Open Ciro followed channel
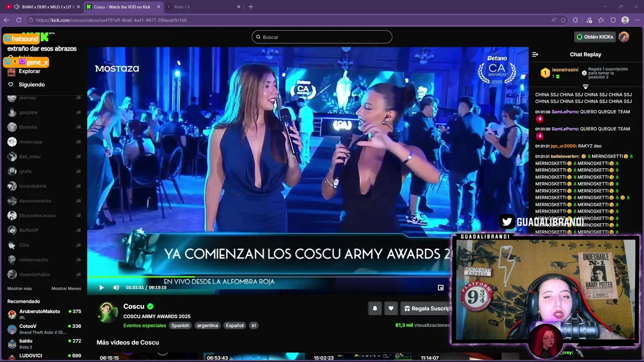 (44, 245)
